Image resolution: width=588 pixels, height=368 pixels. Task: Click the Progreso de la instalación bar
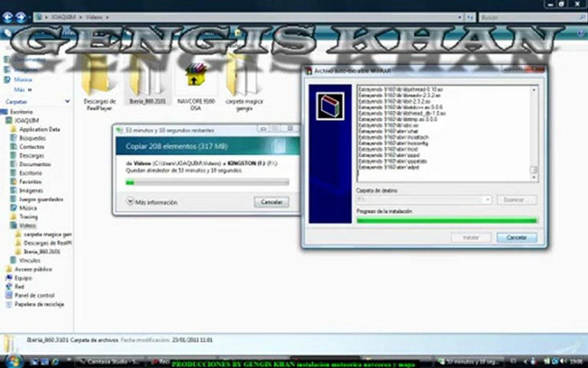(447, 220)
